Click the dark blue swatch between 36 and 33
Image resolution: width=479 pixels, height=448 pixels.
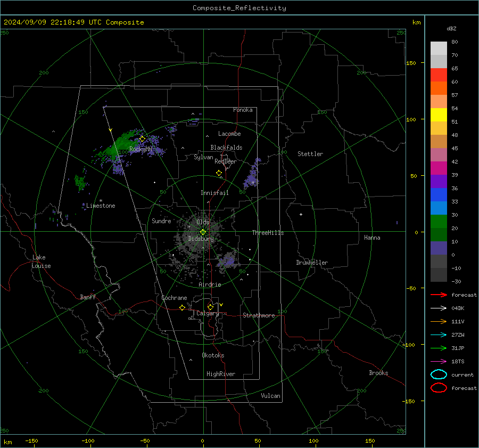click(x=439, y=195)
